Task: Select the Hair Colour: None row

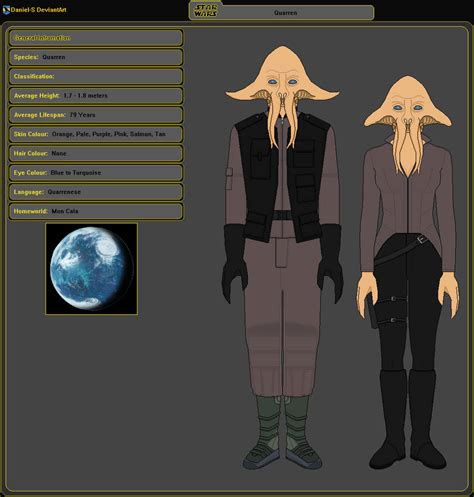Action: (x=96, y=153)
